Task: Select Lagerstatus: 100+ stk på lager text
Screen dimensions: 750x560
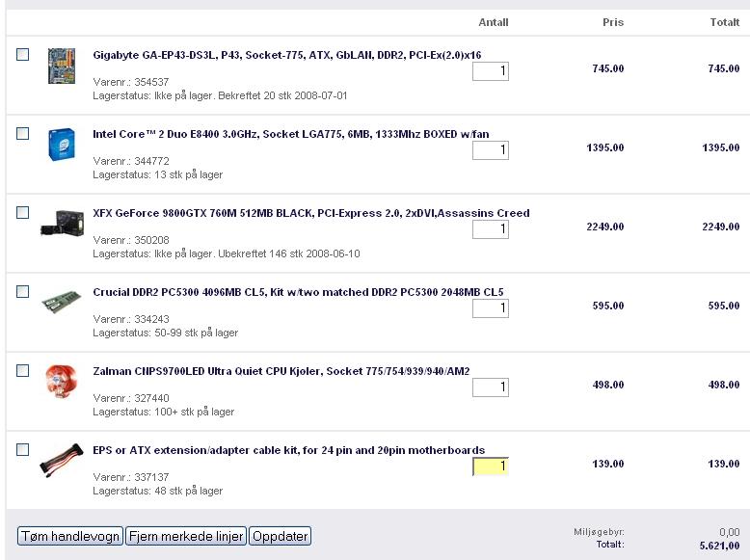Action: [164, 412]
